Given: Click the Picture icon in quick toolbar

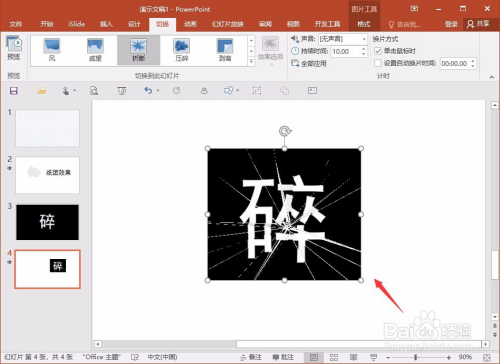Looking at the screenshot, I should click(312, 91).
